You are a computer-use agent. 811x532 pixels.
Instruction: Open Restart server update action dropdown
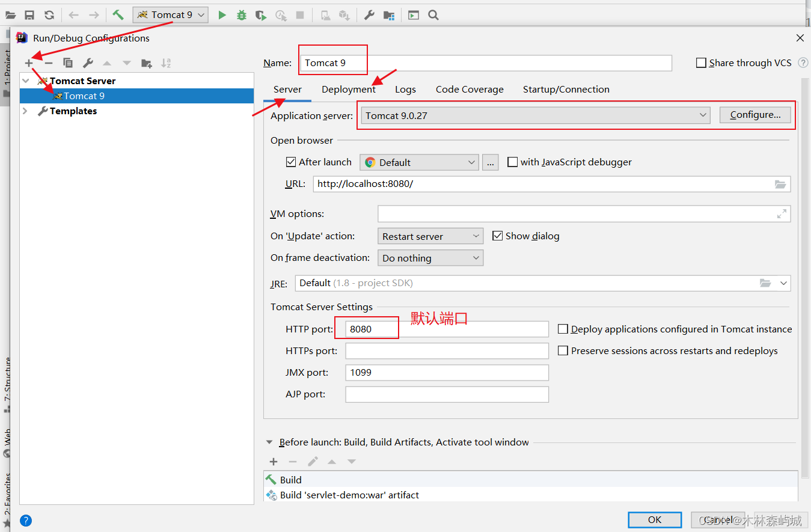click(430, 236)
